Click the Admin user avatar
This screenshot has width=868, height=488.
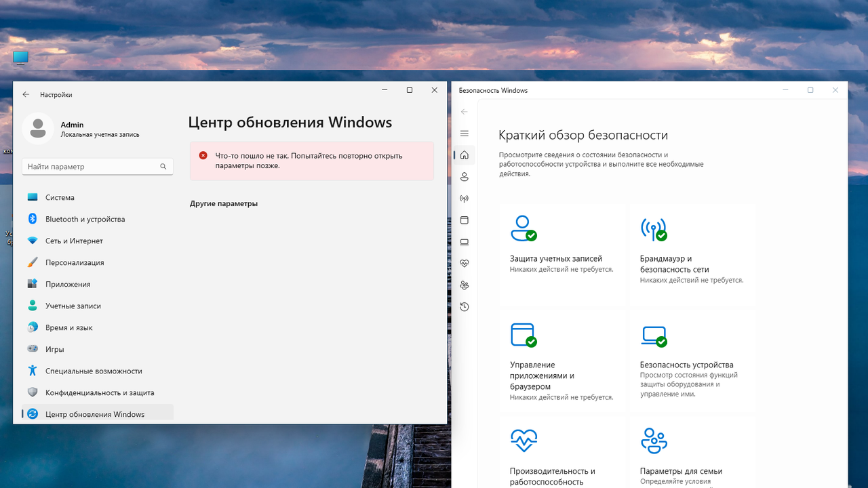pos(38,128)
